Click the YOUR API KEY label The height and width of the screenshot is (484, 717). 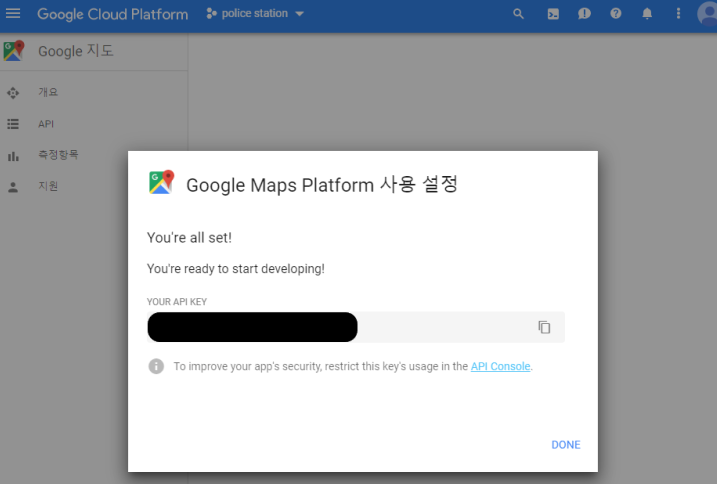coord(177,302)
